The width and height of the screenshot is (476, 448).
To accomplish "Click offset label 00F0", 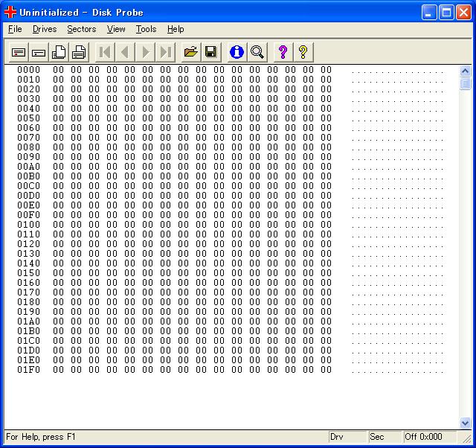I will [28, 215].
